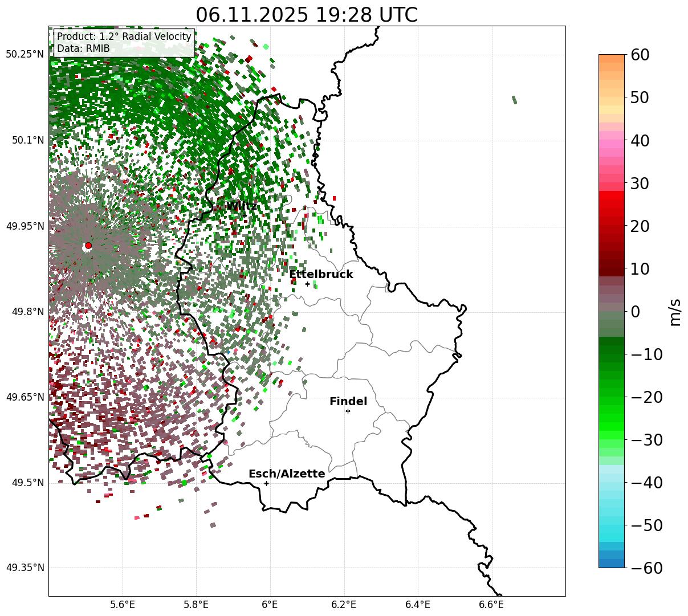
Task: Click the isolated radar echo near 6.65°E
Action: point(514,100)
